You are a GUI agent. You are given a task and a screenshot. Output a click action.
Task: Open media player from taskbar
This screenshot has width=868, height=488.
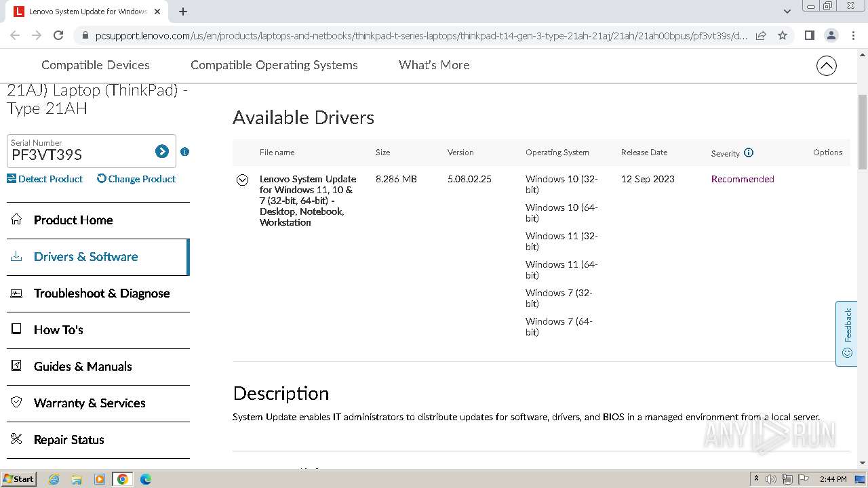click(100, 479)
